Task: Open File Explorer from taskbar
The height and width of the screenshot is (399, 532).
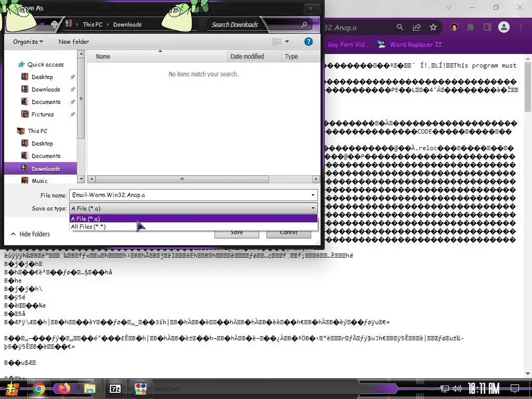Action: coord(89,389)
